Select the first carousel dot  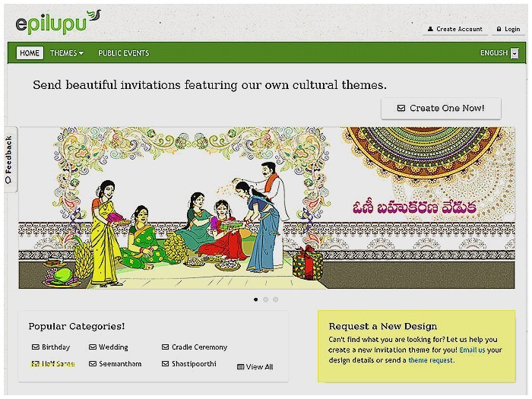[256, 299]
